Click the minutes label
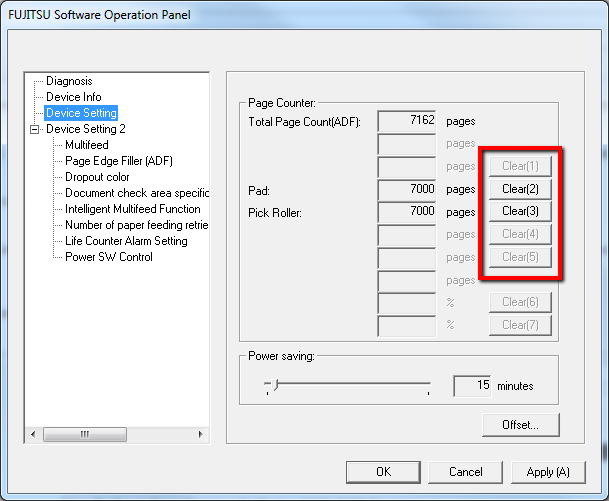Screen dimensions: 609x501 point(515,386)
